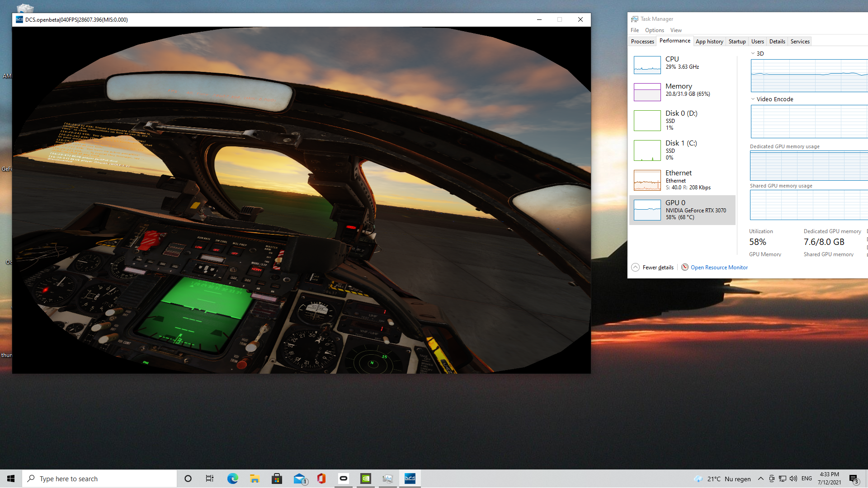
Task: Click the CPU performance graph
Action: (x=647, y=64)
